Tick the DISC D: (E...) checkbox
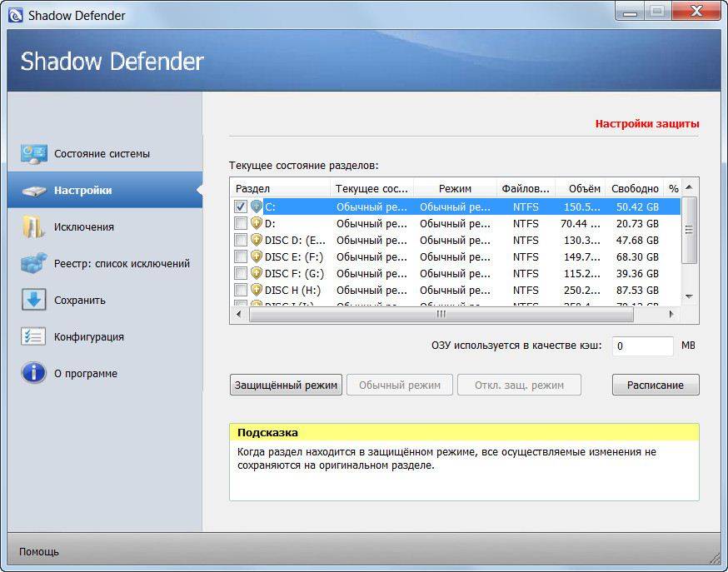The height and width of the screenshot is (572, 728). (241, 240)
